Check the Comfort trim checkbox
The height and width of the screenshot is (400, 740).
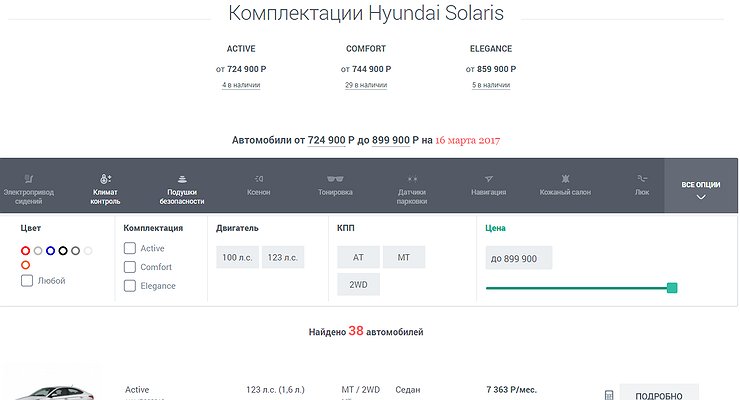click(130, 267)
